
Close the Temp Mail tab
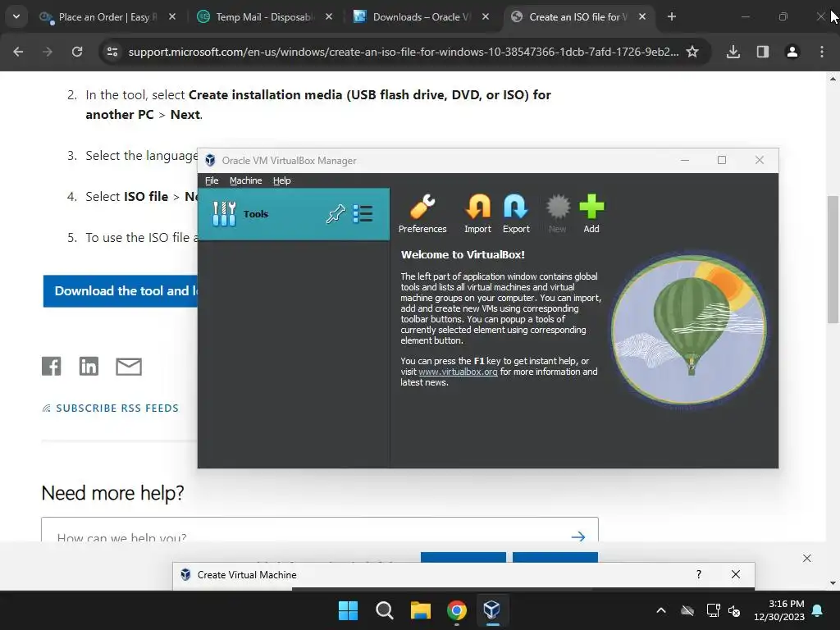[x=329, y=17]
